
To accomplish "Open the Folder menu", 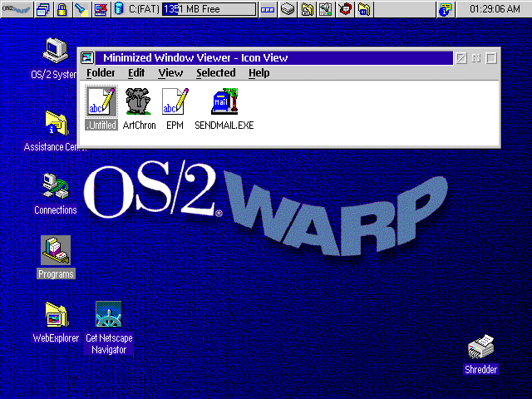I will coord(101,73).
